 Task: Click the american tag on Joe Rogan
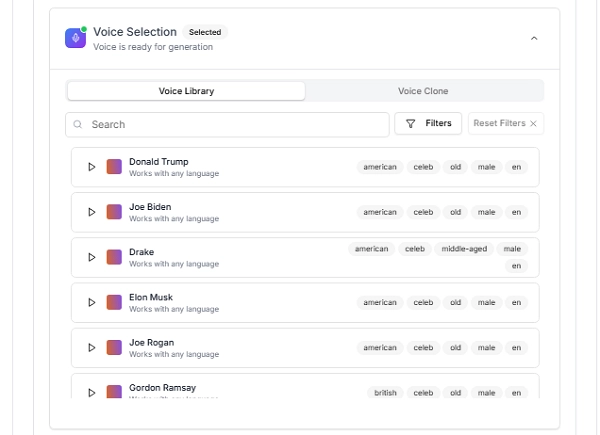point(380,347)
